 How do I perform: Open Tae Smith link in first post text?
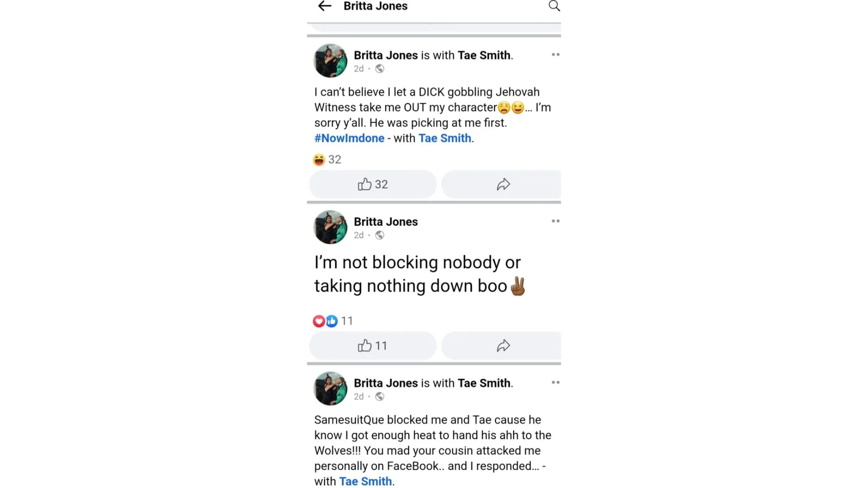(x=445, y=138)
